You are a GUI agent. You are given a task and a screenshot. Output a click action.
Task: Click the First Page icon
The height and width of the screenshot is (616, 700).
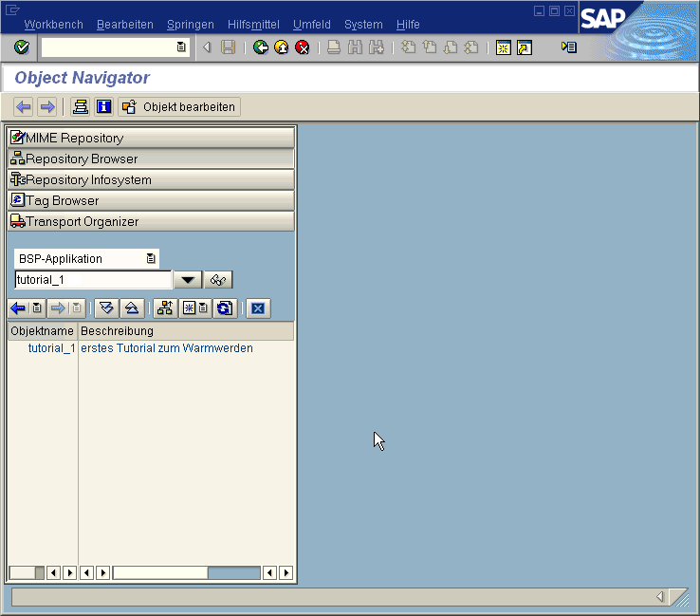[x=408, y=47]
